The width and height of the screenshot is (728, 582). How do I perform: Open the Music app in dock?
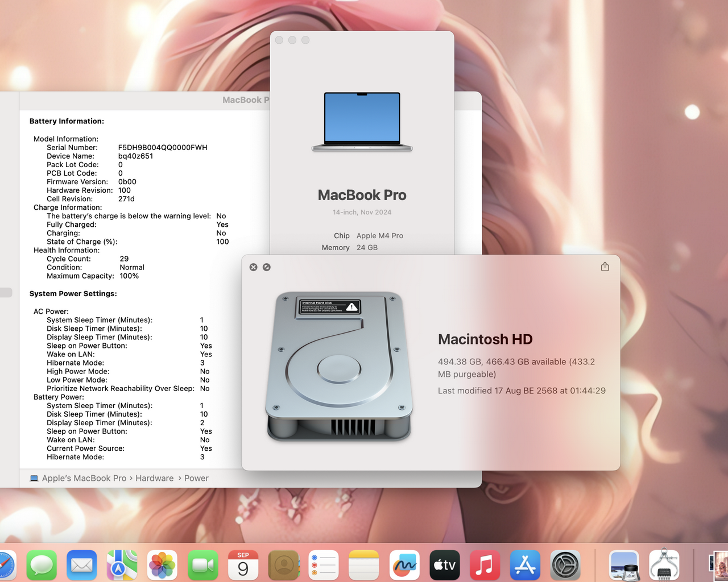tap(485, 566)
